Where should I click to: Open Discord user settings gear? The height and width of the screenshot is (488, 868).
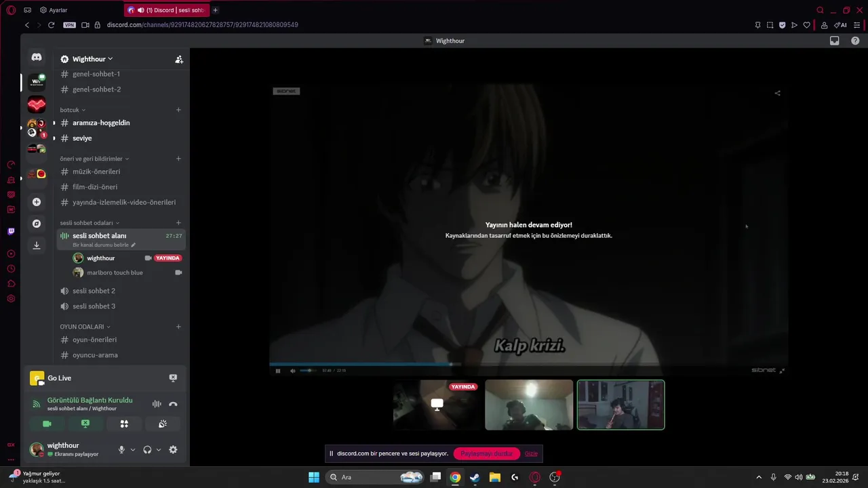[x=173, y=449]
